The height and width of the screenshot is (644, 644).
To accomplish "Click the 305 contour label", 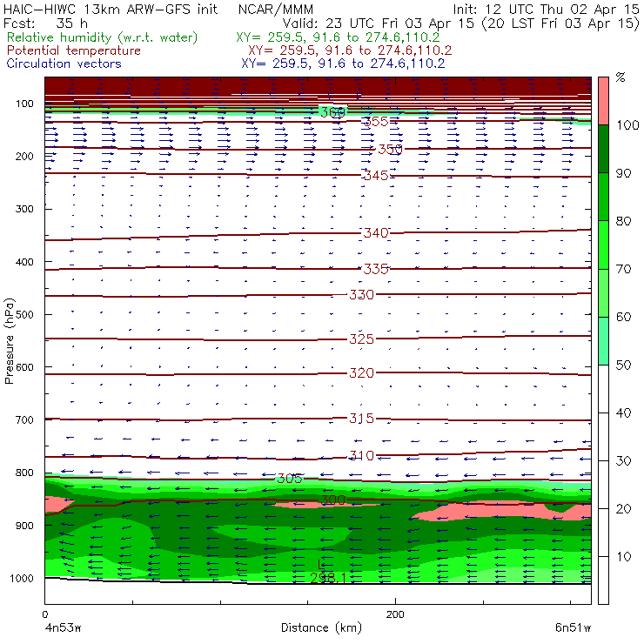I will click(x=290, y=478).
